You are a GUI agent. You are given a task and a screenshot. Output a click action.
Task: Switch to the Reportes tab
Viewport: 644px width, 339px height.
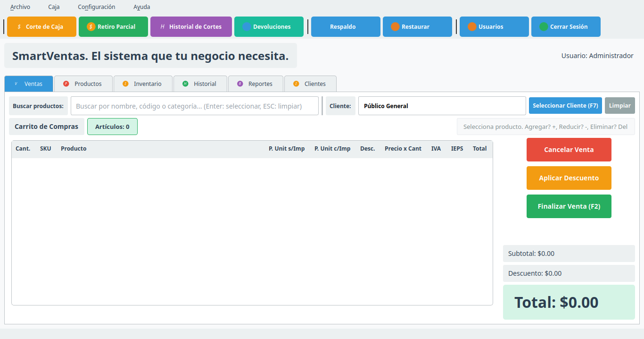(256, 84)
